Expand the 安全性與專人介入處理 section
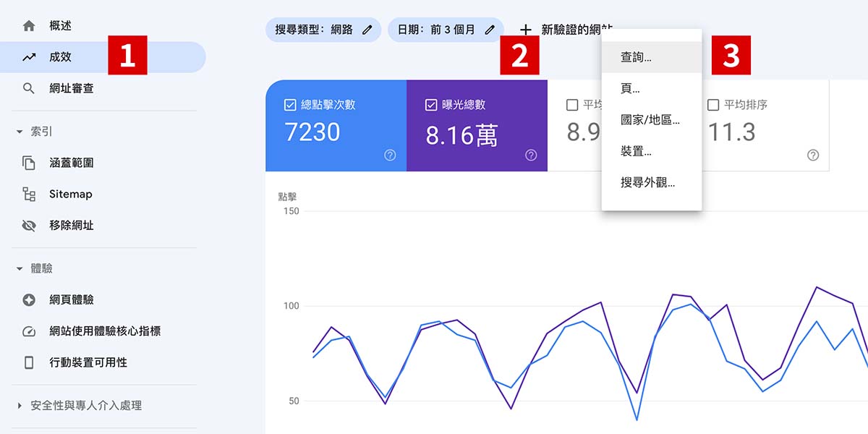868x434 pixels. pos(20,406)
